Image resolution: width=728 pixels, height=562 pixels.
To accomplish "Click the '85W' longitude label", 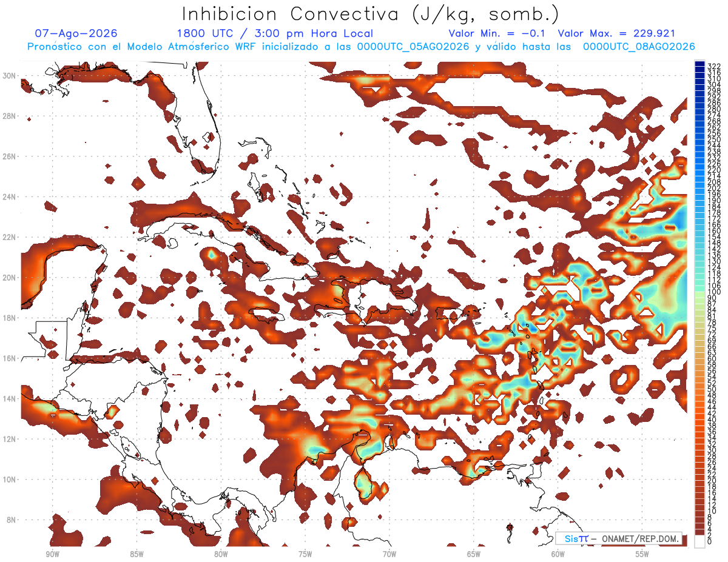I will (x=136, y=554).
